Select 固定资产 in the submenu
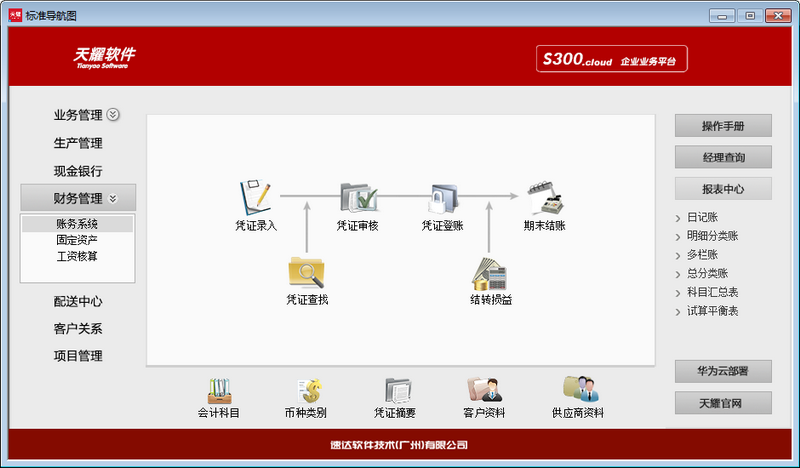The width and height of the screenshot is (800, 468). coord(77,240)
